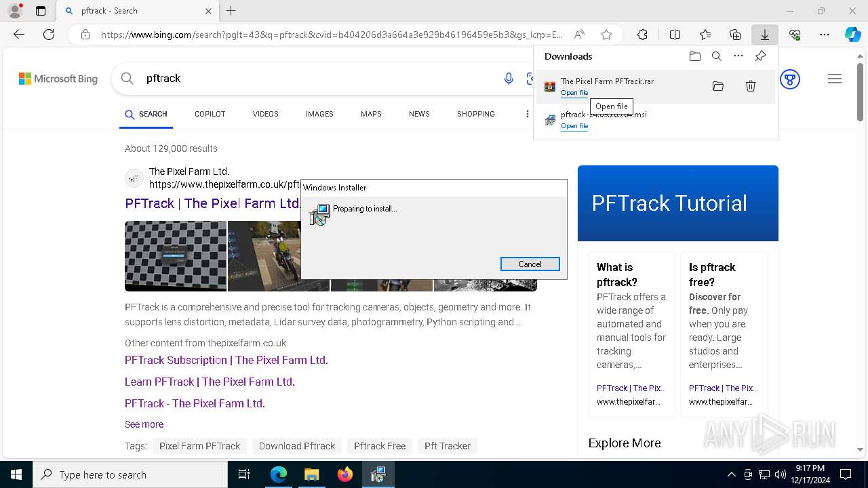Viewport: 868px width, 488px height.
Task: Open the Bing hamburger menu
Action: [835, 79]
